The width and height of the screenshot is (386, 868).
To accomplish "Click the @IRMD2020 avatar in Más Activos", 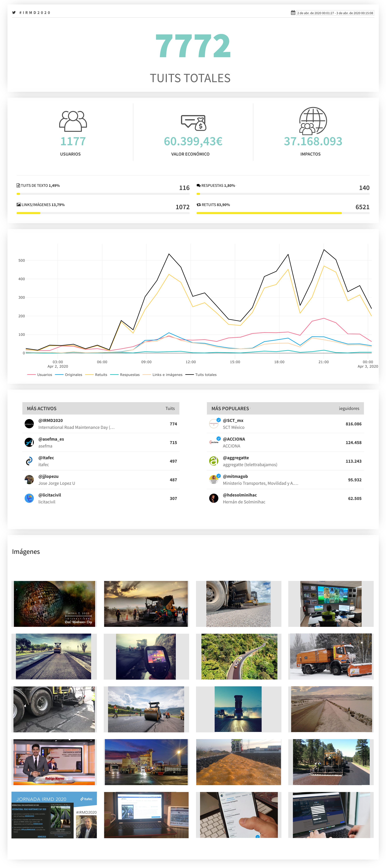I will click(x=29, y=424).
